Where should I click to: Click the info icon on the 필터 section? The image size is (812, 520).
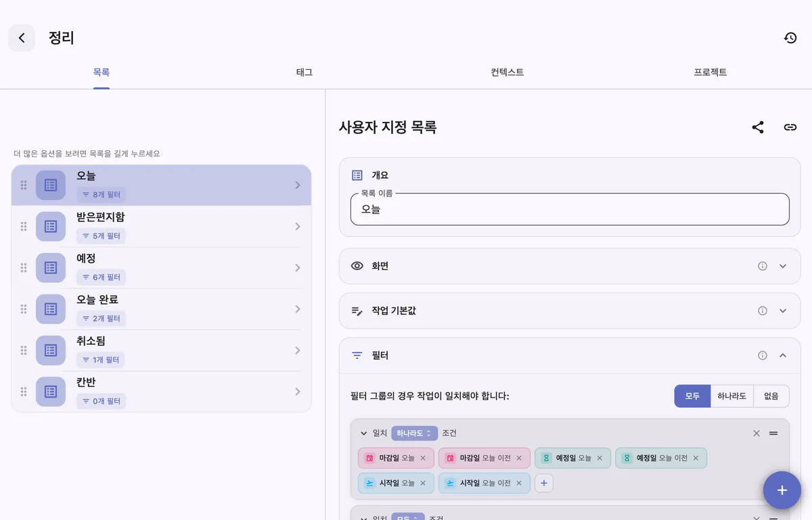pos(763,355)
